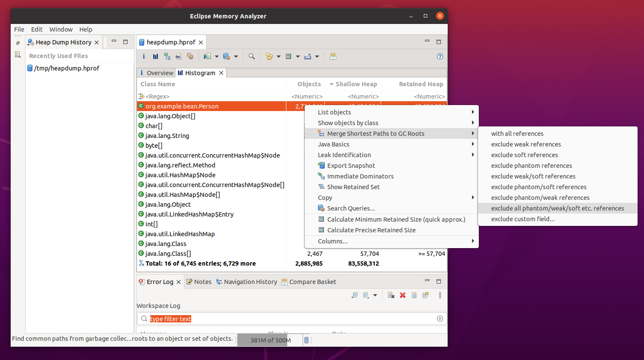Viewport: 644px width, 360px height.
Task: Click Show Retained Set in context menu
Action: pyautogui.click(x=391, y=187)
